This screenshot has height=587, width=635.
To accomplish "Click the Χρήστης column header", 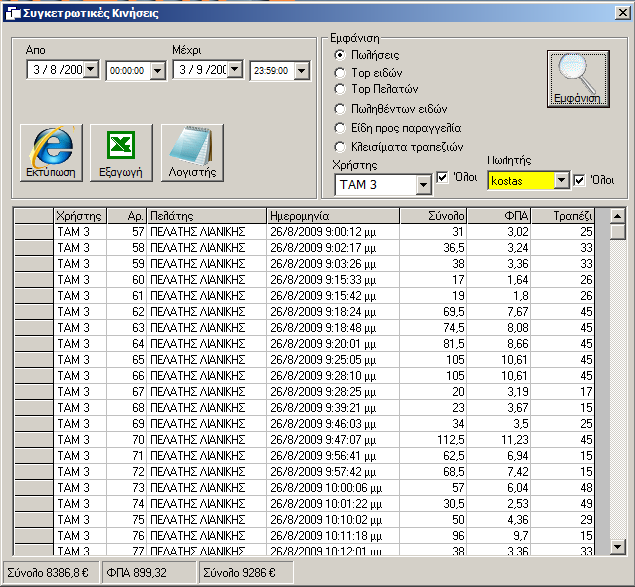I will click(x=80, y=216).
